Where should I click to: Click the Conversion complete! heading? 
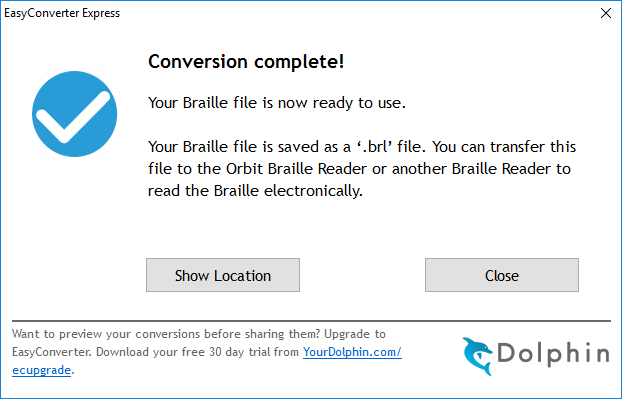(x=246, y=61)
